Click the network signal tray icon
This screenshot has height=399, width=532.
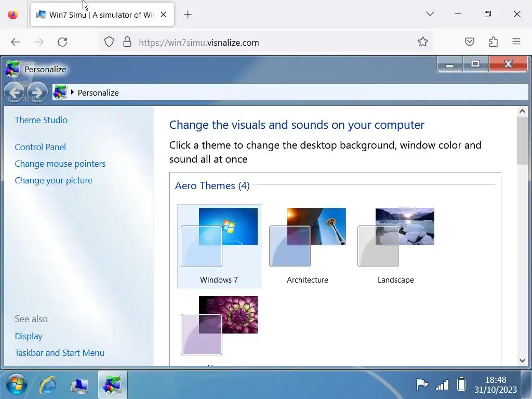click(x=442, y=385)
